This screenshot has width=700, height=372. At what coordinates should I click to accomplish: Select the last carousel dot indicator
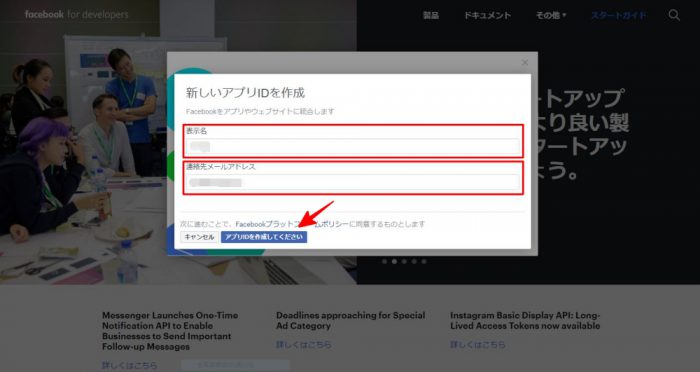424,261
